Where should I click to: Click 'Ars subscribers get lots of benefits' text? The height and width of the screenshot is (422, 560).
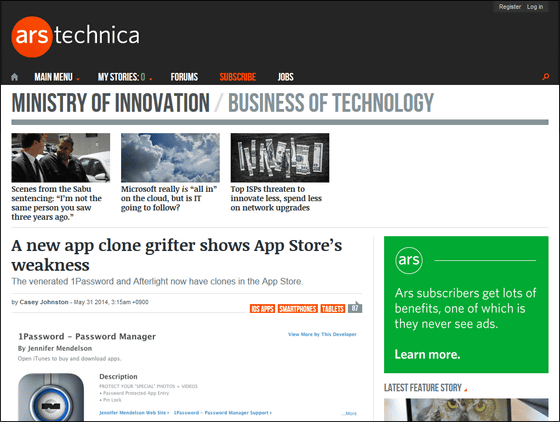coord(465,308)
